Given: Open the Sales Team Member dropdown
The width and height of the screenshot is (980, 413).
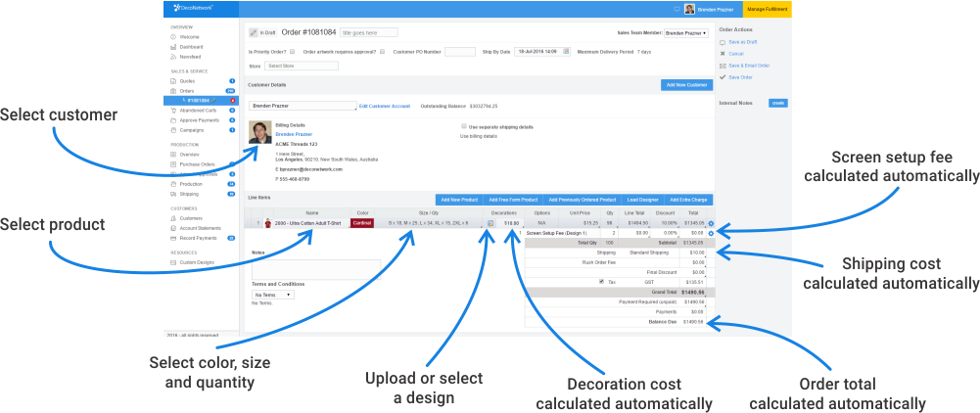Looking at the screenshot, I should (x=685, y=33).
